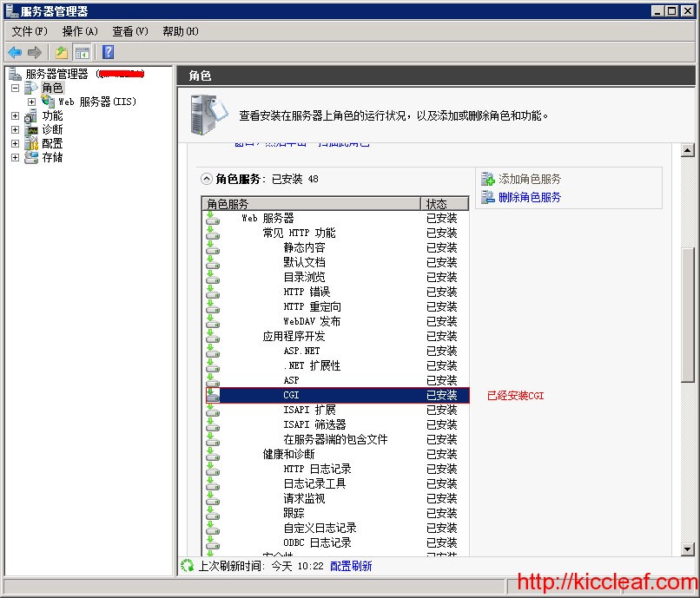Viewport: 700px width, 598px height.
Task: Click the 角色 roles icon in tree
Action: [30, 88]
